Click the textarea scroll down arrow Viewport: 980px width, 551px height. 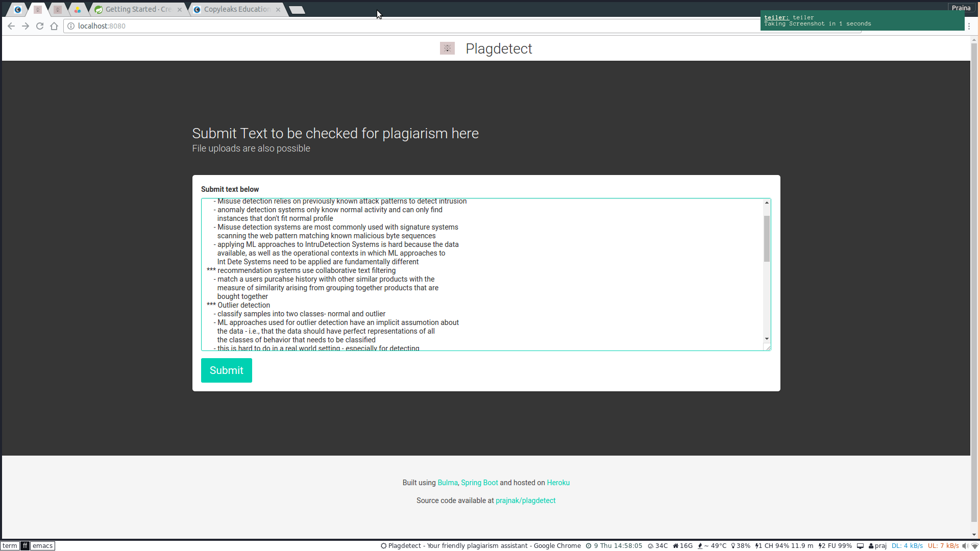767,339
